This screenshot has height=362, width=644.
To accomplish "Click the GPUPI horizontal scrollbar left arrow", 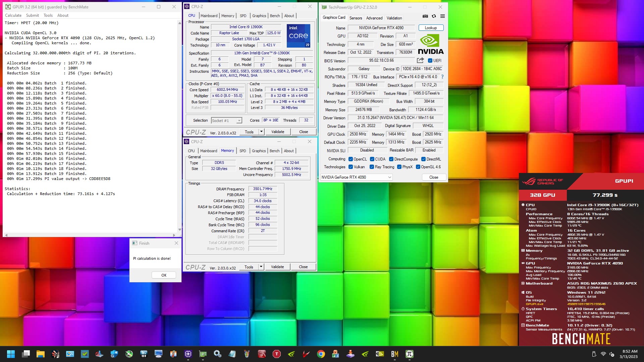I will 6,235.
